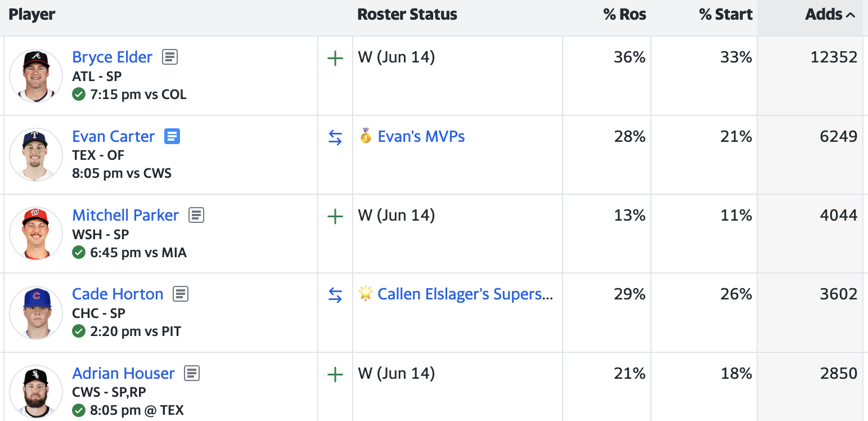
Task: Open Adrian Houser player notes icon
Action: point(192,373)
